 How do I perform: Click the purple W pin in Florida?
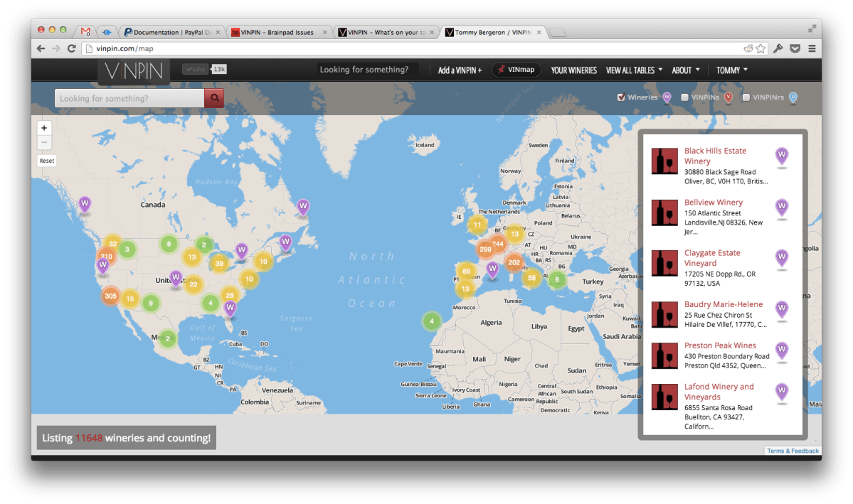point(230,309)
